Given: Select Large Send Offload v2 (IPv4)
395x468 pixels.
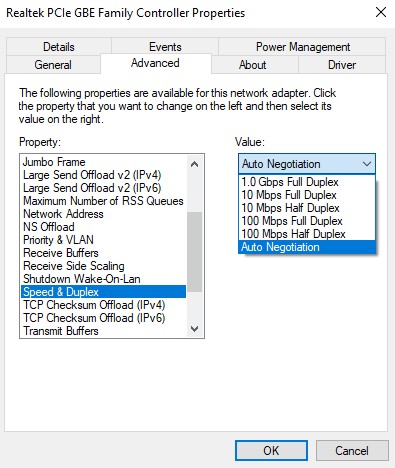Looking at the screenshot, I should (103, 175).
